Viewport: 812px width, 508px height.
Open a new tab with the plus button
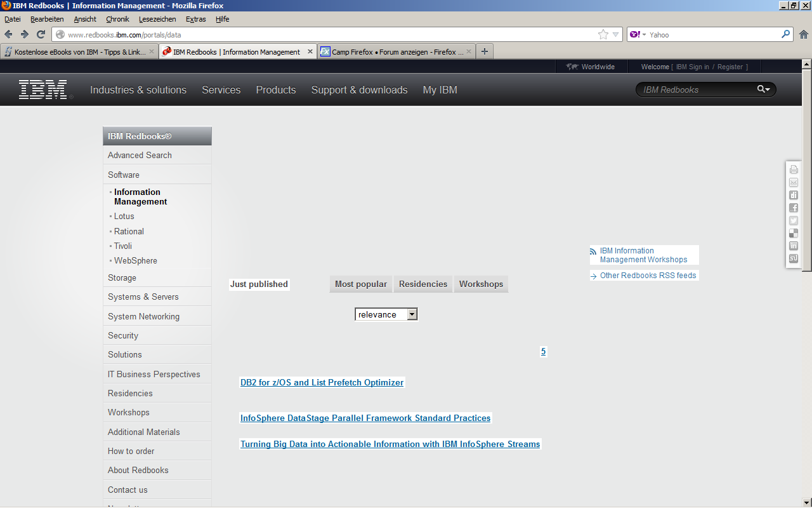coord(485,51)
